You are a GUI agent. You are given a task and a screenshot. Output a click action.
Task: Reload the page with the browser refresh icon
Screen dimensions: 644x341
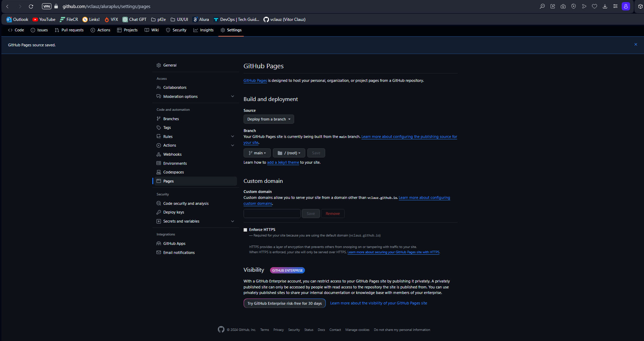(x=31, y=6)
